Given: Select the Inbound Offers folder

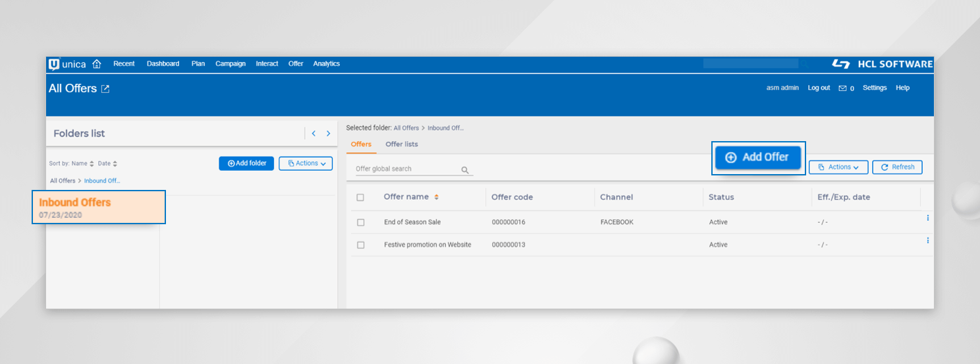Looking at the screenshot, I should (99, 207).
